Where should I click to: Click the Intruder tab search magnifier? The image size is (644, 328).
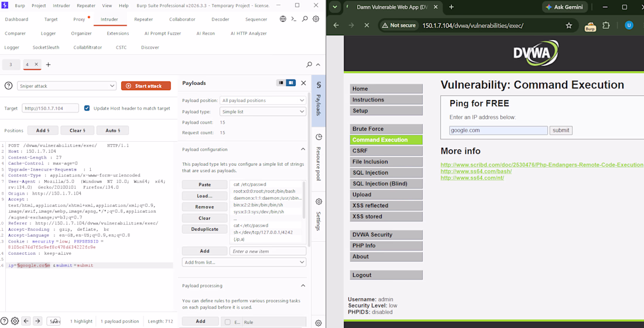pyautogui.click(x=309, y=64)
